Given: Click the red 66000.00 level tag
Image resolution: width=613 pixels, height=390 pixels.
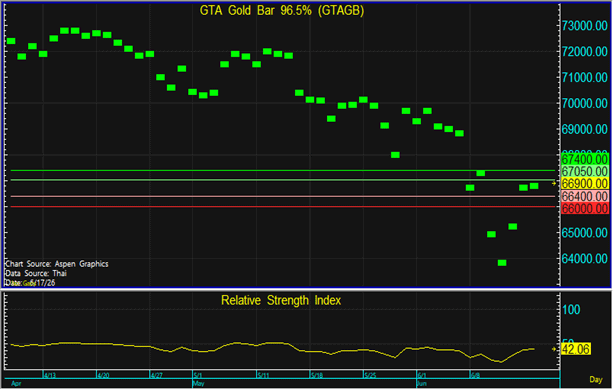Looking at the screenshot, I should tap(584, 208).
